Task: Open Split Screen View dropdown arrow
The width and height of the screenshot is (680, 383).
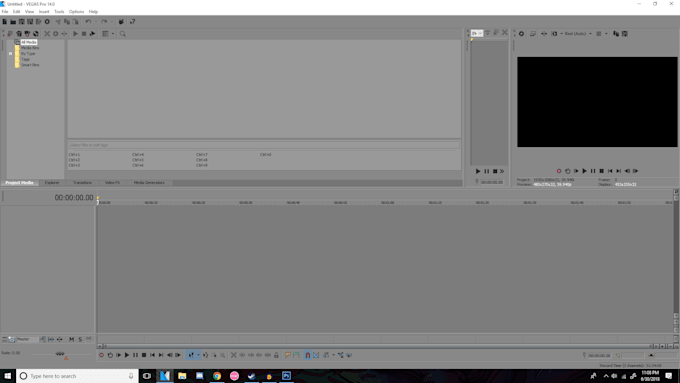Action: [562, 34]
